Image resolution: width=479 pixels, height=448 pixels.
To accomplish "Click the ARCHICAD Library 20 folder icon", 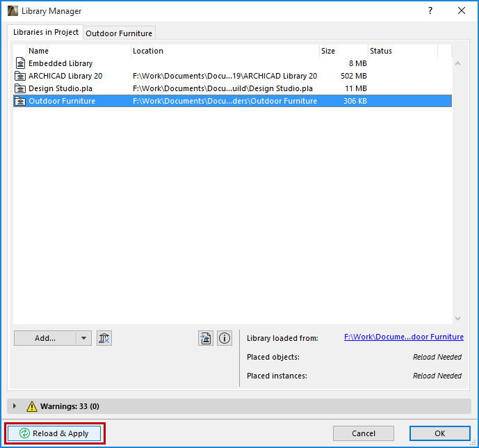I will click(20, 76).
